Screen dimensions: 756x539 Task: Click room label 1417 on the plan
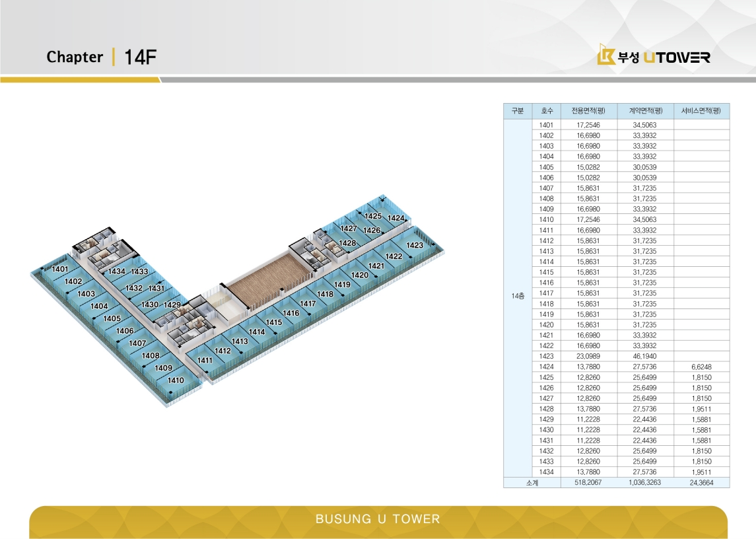(308, 304)
